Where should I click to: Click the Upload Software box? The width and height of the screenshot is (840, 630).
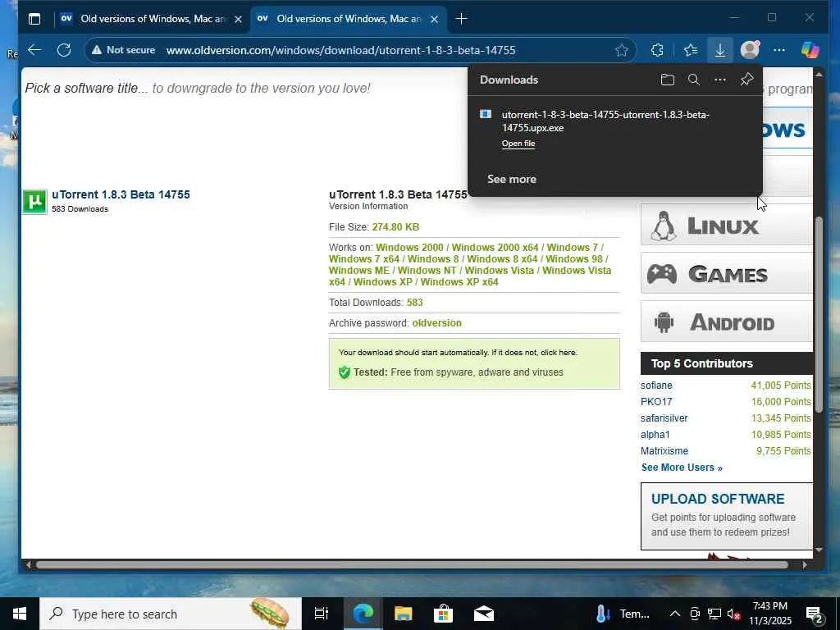[x=727, y=516]
